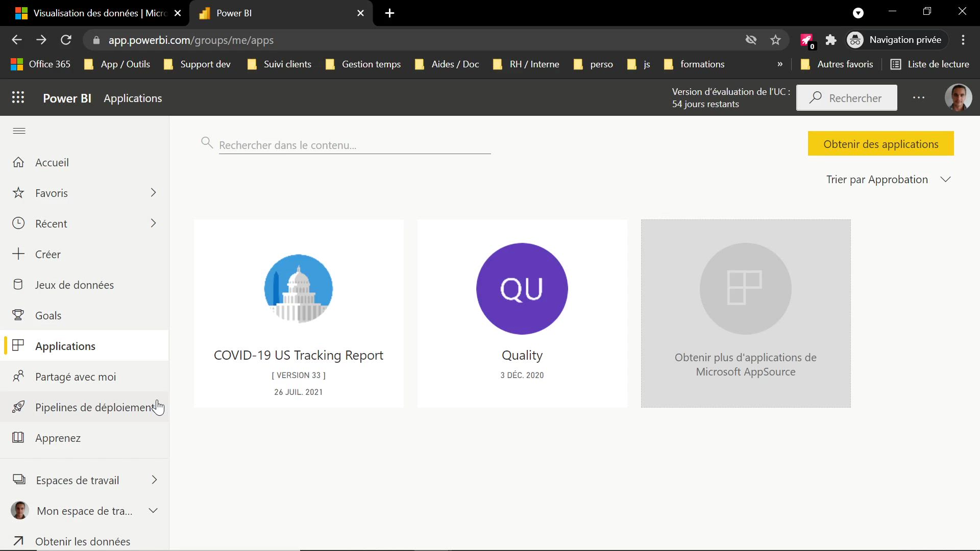Open the Trier par Approbation dropdown

(888, 180)
